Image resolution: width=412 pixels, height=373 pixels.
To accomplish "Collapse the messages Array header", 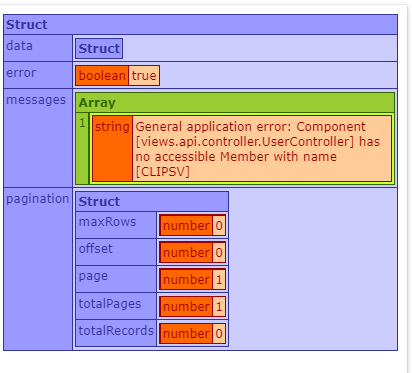I will 235,103.
